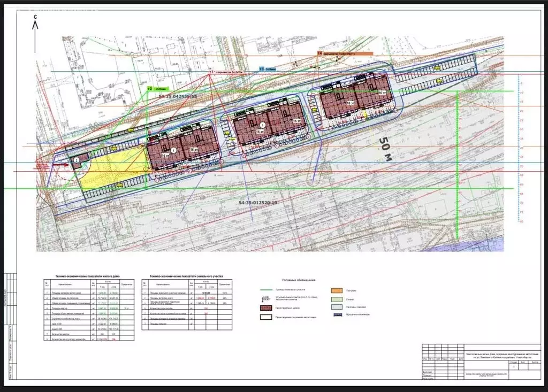Click the circled number 2 building marker
This screenshot has width=548, height=392.
pyautogui.click(x=77, y=160)
